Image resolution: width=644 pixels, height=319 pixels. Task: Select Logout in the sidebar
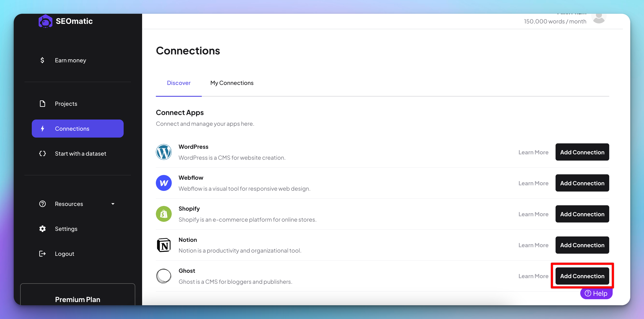[78, 254]
